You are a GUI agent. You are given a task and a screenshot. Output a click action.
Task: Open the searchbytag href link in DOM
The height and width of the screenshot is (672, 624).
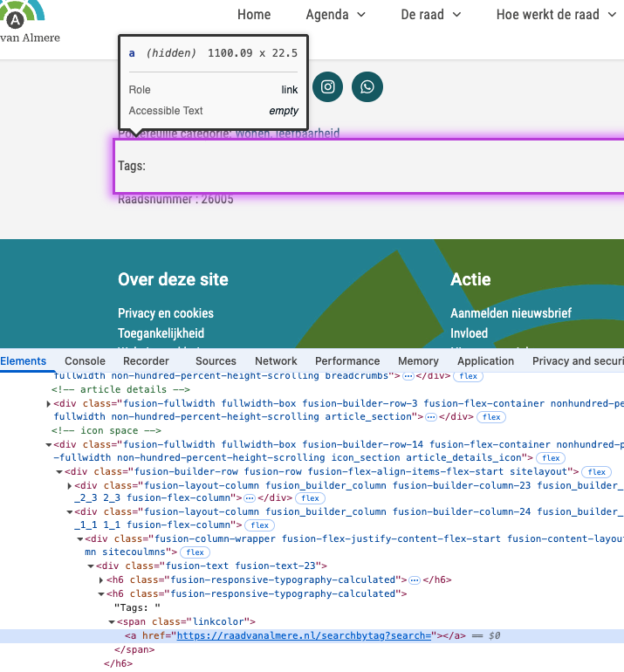coord(304,635)
